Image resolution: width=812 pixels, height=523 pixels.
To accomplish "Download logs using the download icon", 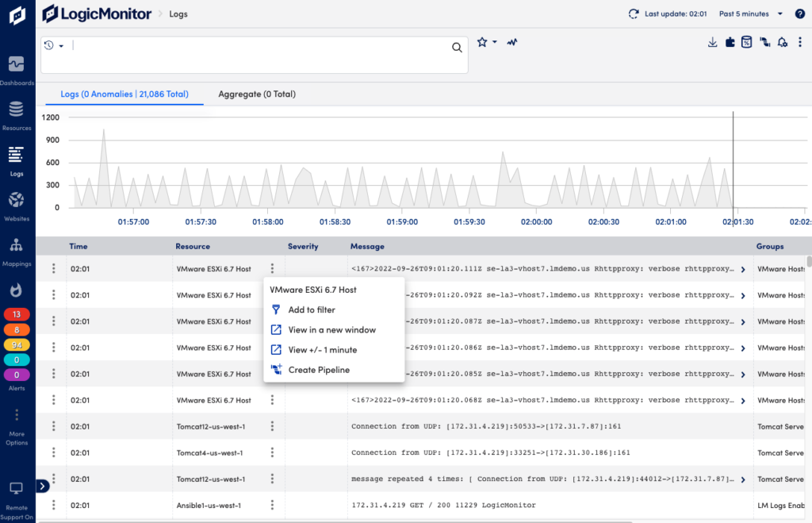I will (x=713, y=43).
